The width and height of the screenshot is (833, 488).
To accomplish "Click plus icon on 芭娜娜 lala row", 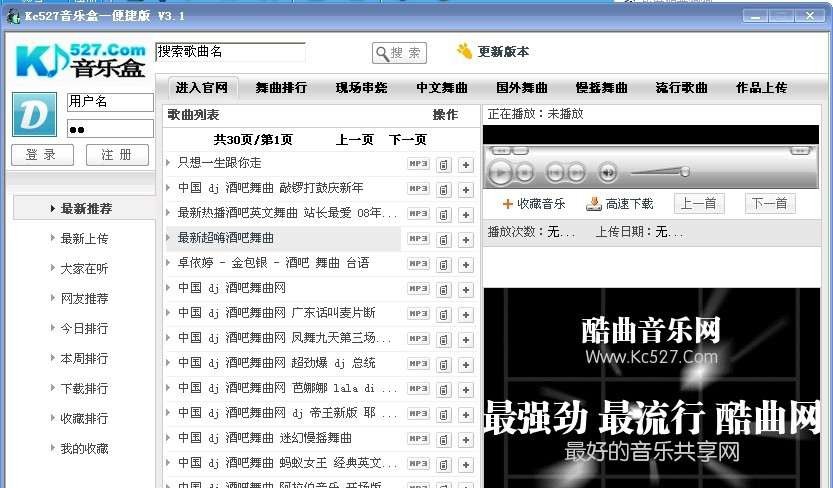I will tap(466, 390).
